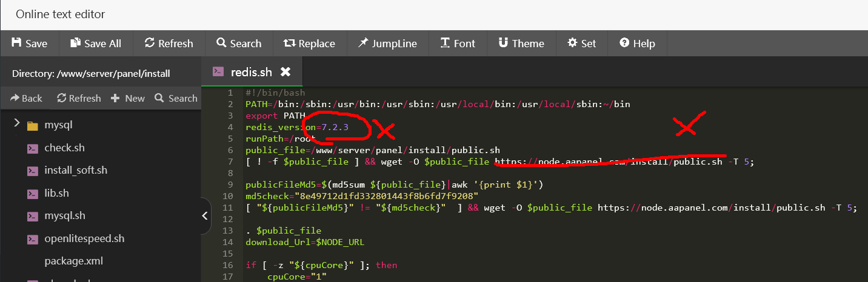Click the Save toolbar button

pos(28,44)
